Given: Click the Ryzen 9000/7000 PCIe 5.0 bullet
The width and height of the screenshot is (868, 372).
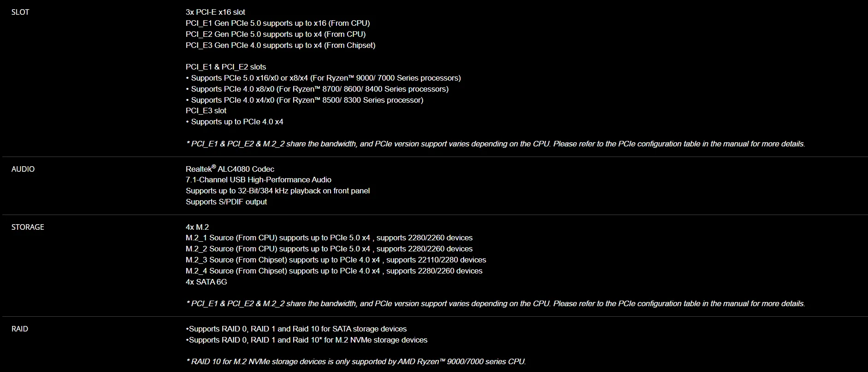Looking at the screenshot, I should (323, 78).
